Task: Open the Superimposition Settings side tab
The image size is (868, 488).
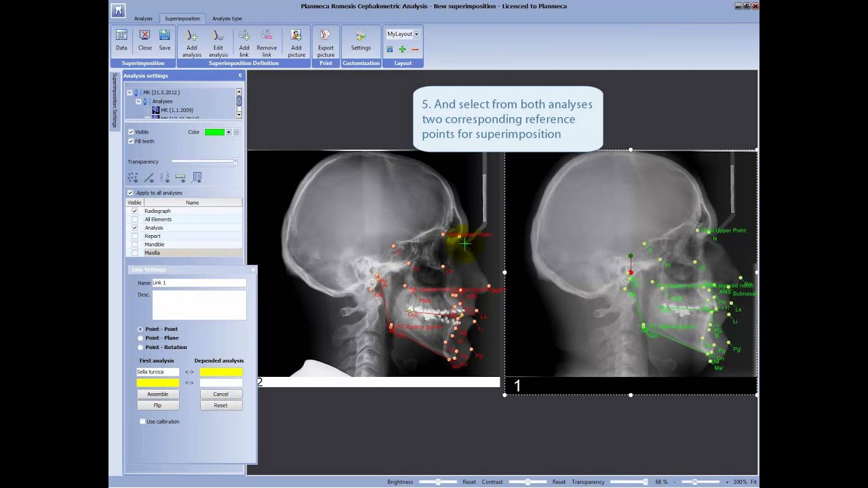Action: pyautogui.click(x=115, y=100)
